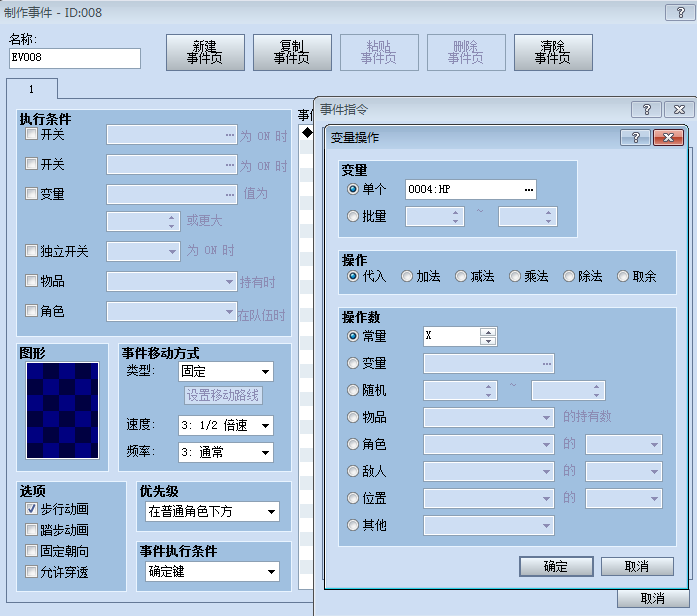The height and width of the screenshot is (616, 697).
Task: Close the 变量操作 dialog with red X
Action: click(668, 138)
